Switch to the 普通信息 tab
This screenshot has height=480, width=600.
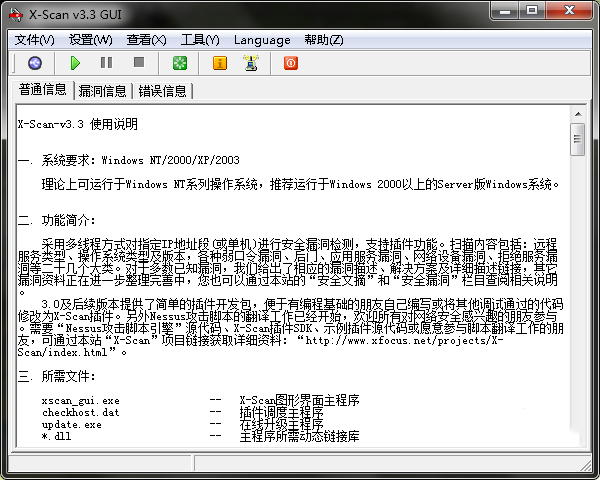coord(43,90)
